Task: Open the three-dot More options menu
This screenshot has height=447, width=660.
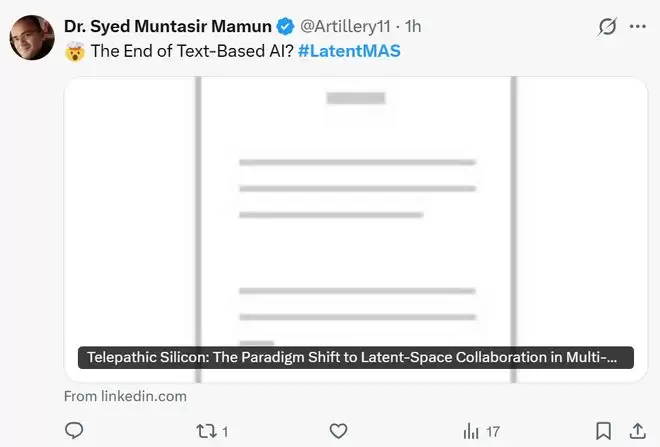Action: click(637, 27)
